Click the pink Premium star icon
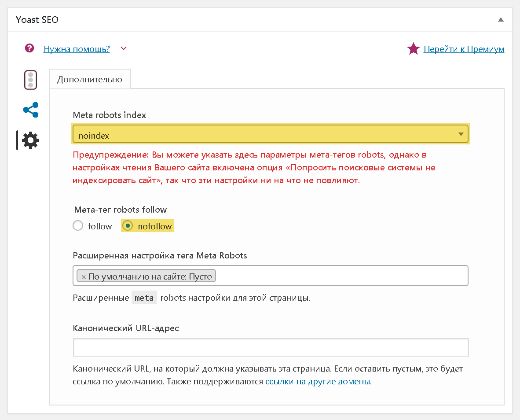This screenshot has width=520, height=420. pos(413,49)
